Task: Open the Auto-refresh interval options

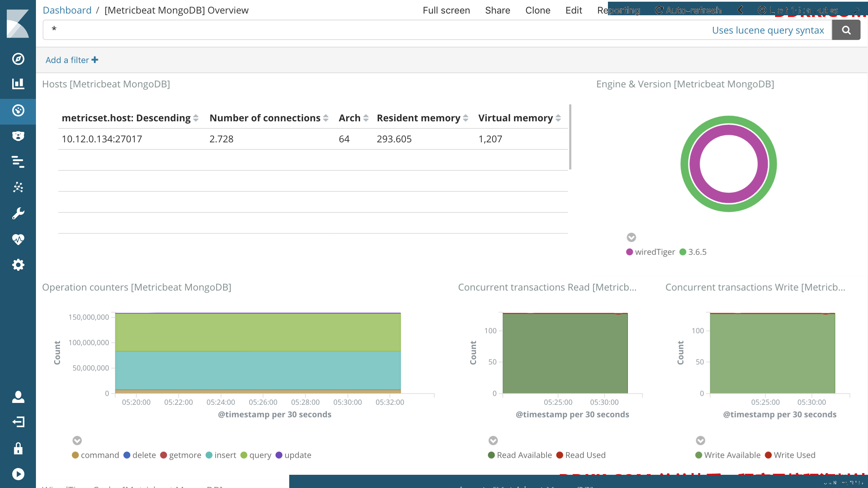Action: (x=688, y=10)
